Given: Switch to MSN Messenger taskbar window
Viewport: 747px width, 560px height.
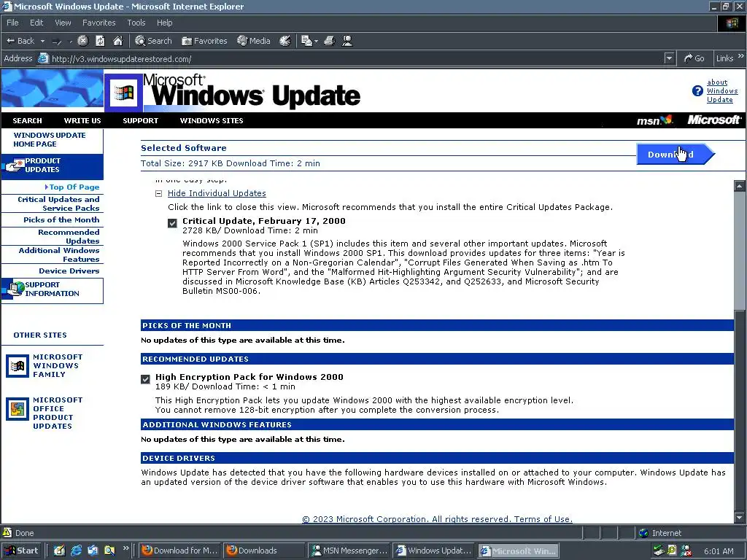Looking at the screenshot, I should point(349,551).
